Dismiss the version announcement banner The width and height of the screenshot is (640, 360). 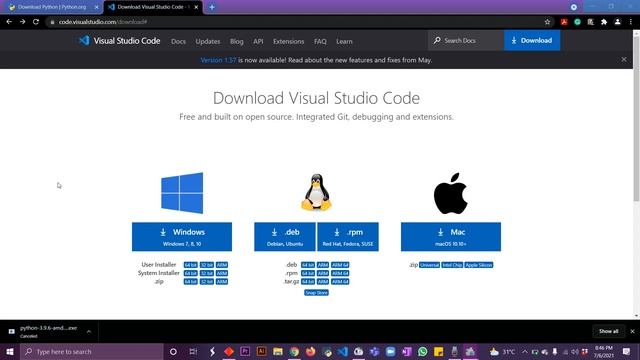[x=624, y=60]
